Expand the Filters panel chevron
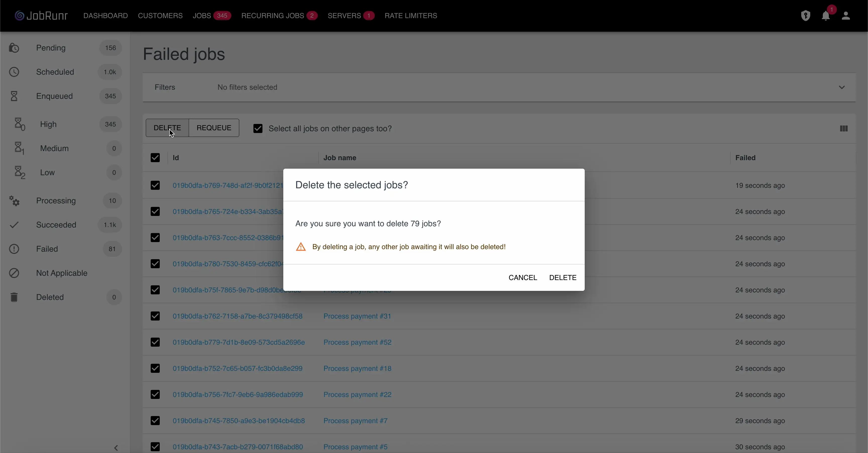Viewport: 868px width, 453px height. (842, 87)
